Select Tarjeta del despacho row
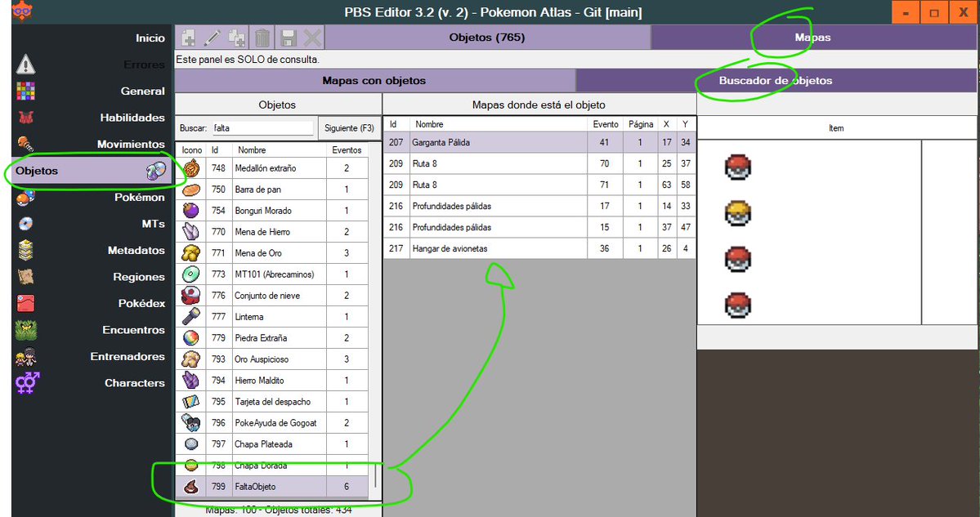The image size is (980, 517). pyautogui.click(x=272, y=402)
